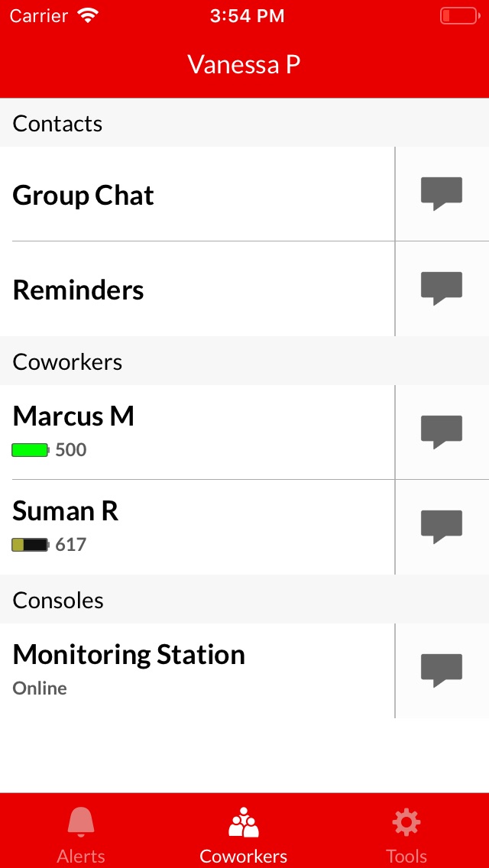Image resolution: width=489 pixels, height=868 pixels.
Task: Open the Monitoring Station console entry
Action: click(197, 671)
